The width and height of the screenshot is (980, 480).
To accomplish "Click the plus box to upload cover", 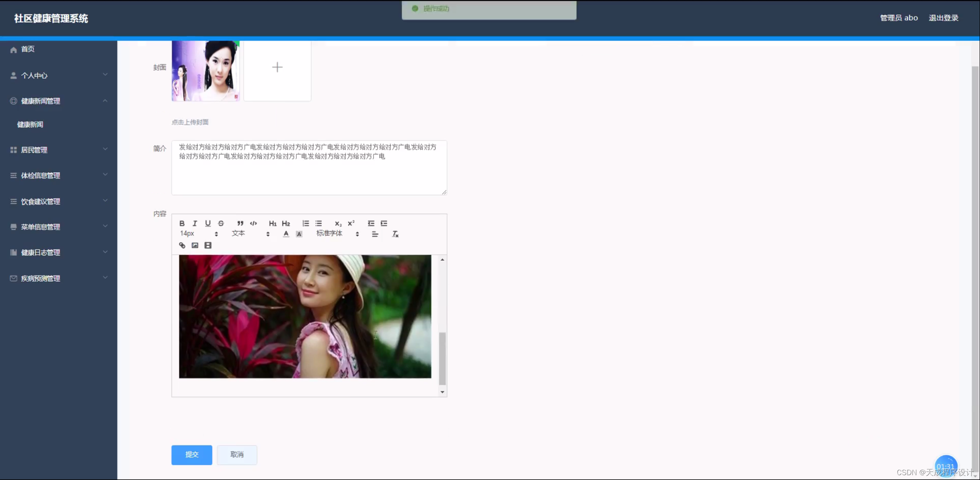I will click(277, 67).
